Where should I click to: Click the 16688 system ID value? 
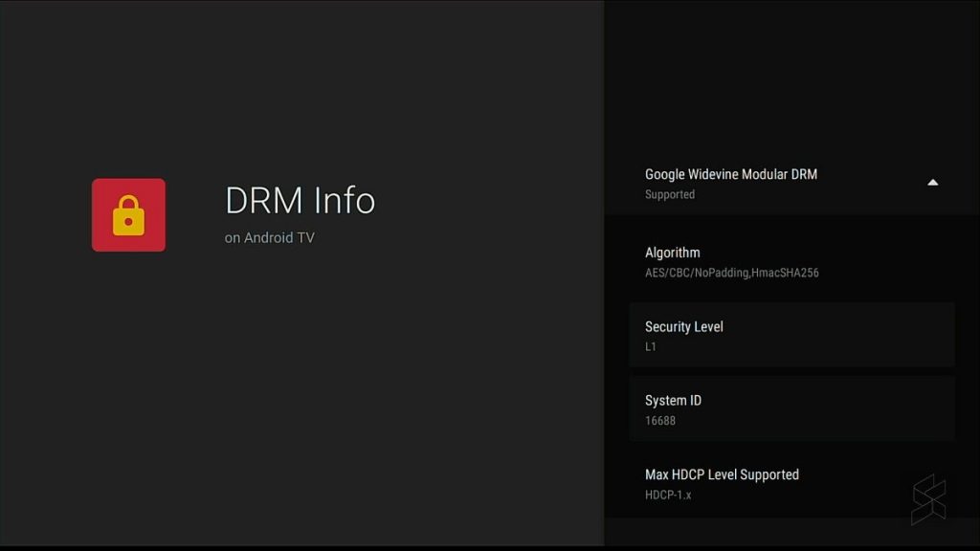[660, 421]
